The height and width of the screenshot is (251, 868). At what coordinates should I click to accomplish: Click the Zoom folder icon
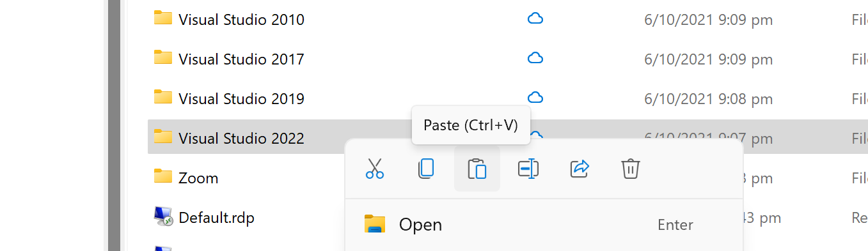tap(163, 176)
